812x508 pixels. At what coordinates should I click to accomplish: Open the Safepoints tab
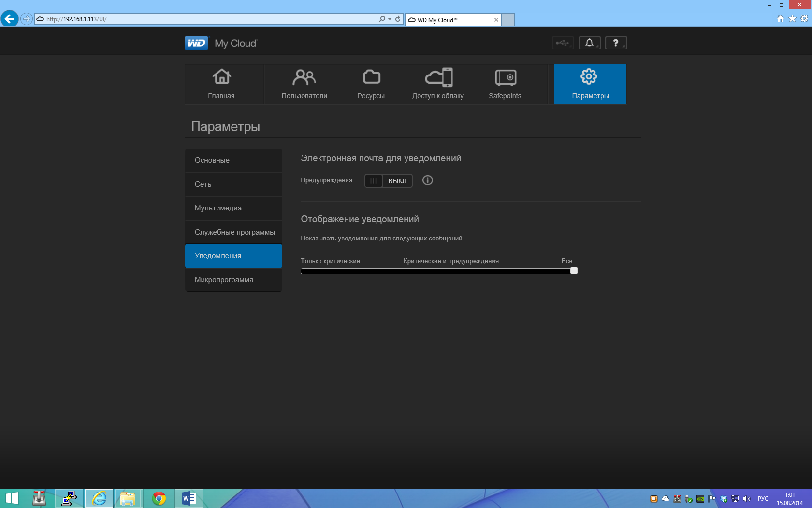tap(505, 84)
